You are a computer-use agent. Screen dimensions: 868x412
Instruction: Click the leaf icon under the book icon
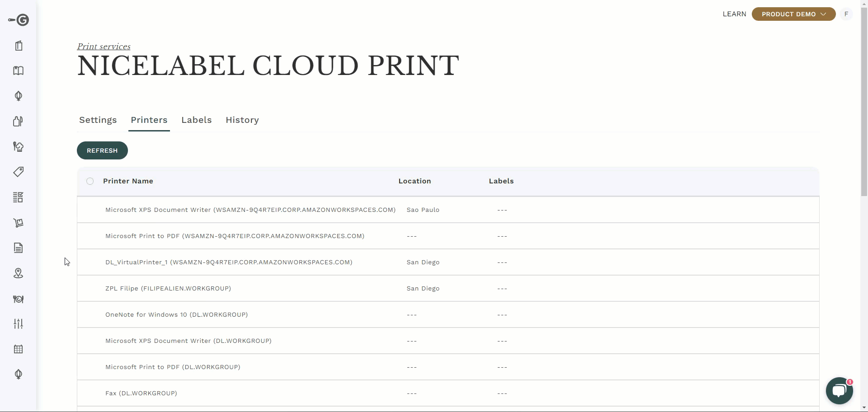(19, 96)
